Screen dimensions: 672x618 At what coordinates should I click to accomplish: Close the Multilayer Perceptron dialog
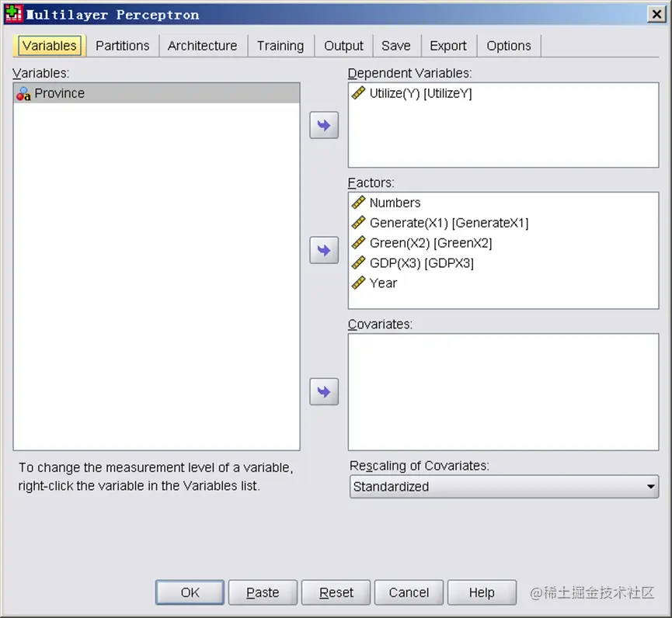[x=656, y=15]
